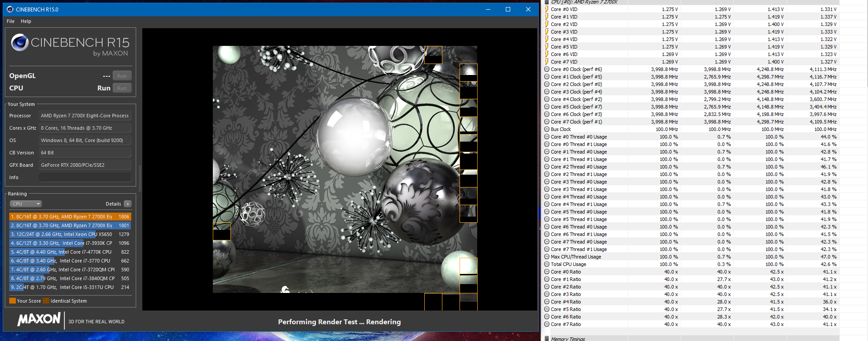Click clock icon for Core #4 Clock
Screen dimensions: 868x341
pos(547,99)
